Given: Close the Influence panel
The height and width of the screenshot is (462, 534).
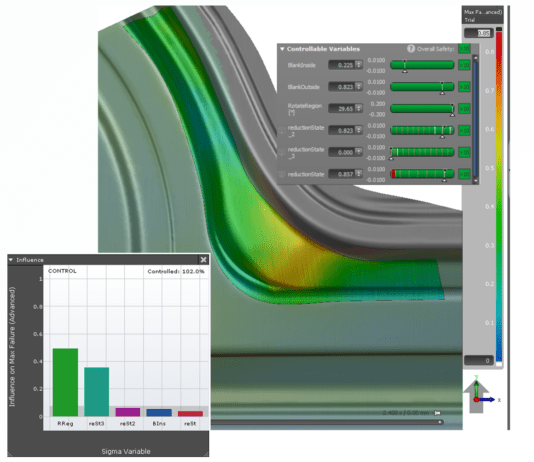Looking at the screenshot, I should click(x=203, y=260).
